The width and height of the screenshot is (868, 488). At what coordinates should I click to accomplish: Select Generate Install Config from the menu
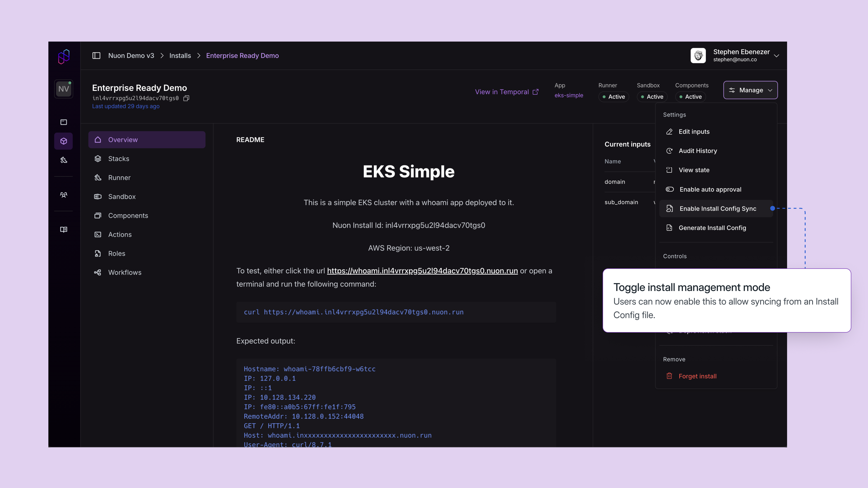point(712,228)
